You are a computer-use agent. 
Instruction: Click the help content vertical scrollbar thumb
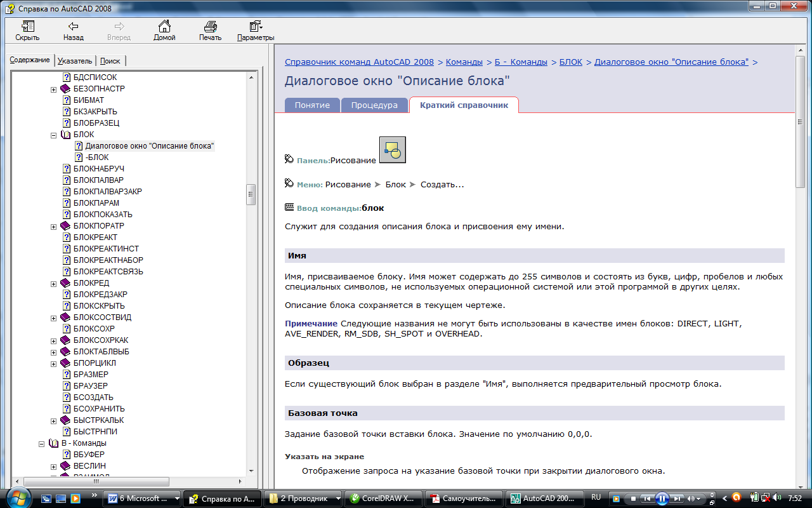click(x=801, y=123)
